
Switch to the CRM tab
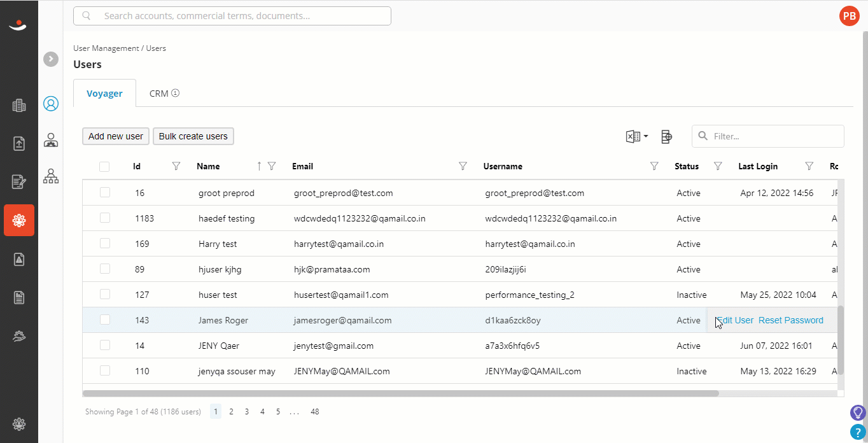pos(164,93)
